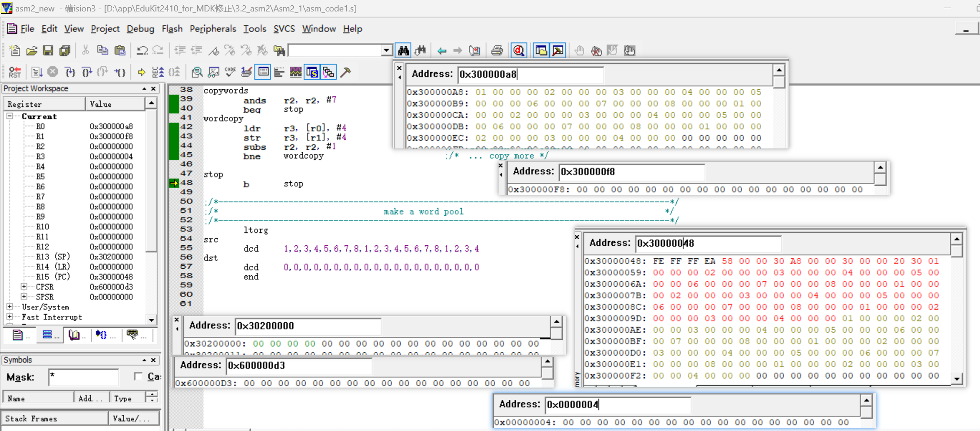Open the find-text combo box dropdown arrow
The width and height of the screenshot is (980, 431).
point(386,51)
